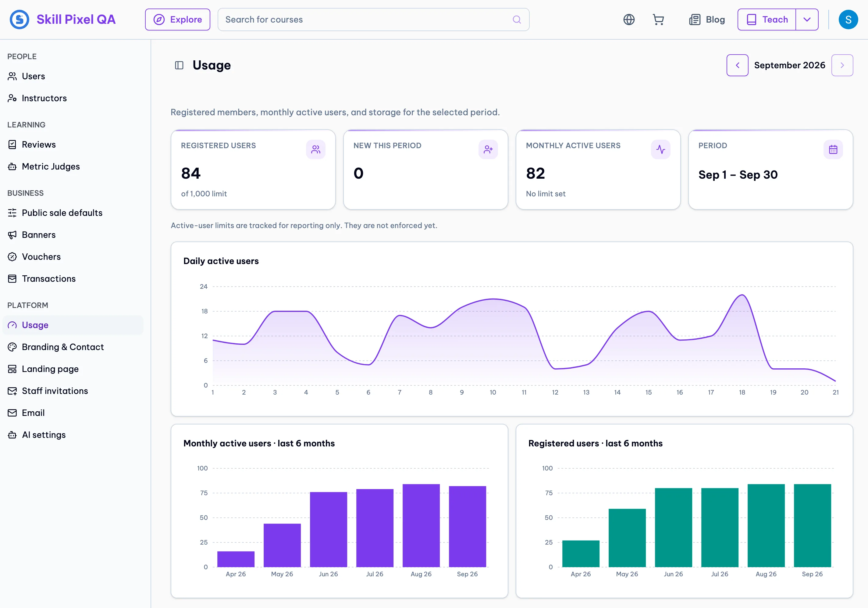Click the registered users value 84
This screenshot has height=608, width=868.
click(191, 173)
